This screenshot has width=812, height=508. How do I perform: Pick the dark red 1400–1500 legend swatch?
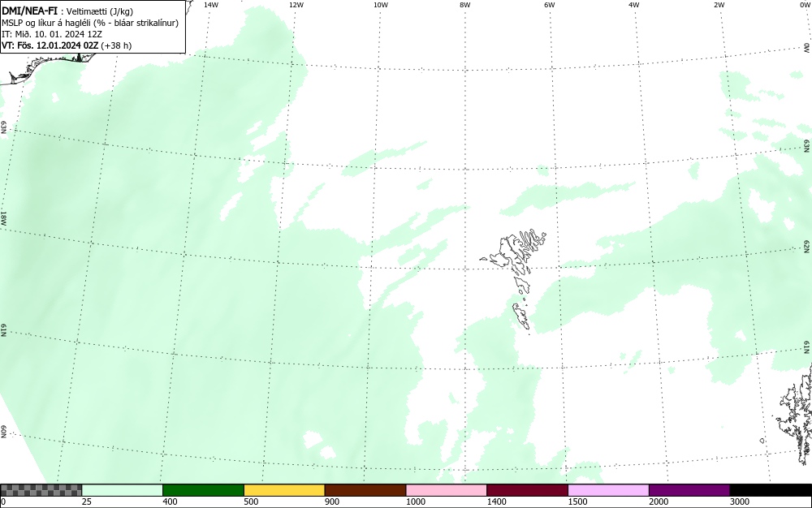pos(527,490)
